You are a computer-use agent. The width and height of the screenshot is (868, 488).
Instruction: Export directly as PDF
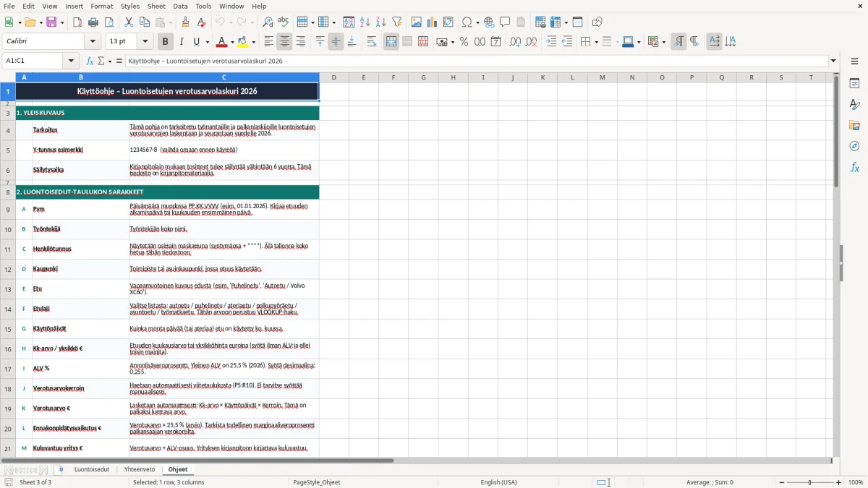[77, 22]
